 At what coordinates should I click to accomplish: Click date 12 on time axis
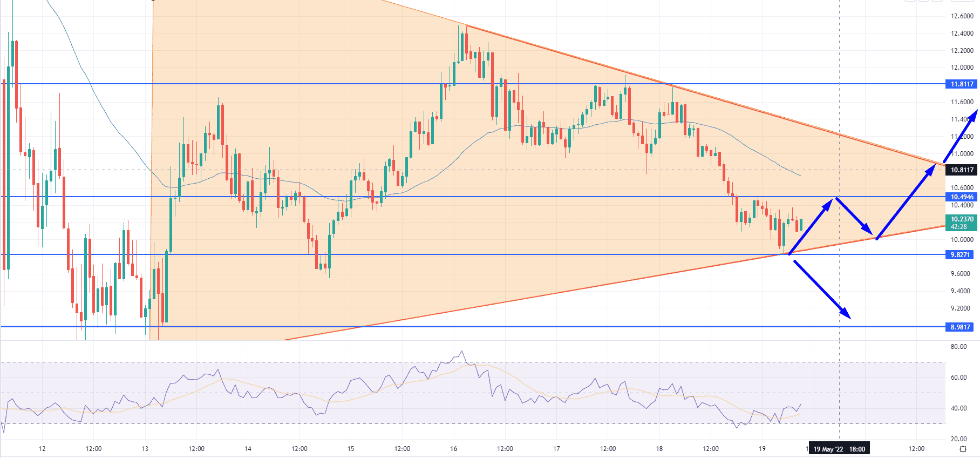coord(42,449)
